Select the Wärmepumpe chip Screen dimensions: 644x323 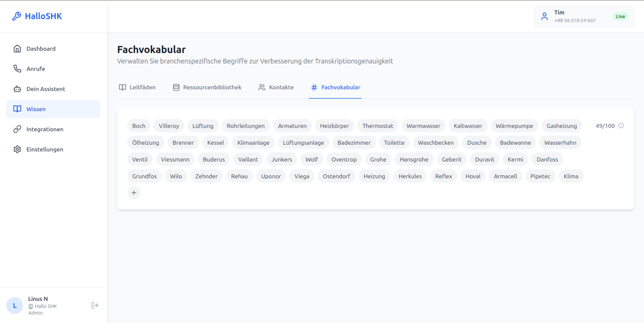click(514, 126)
